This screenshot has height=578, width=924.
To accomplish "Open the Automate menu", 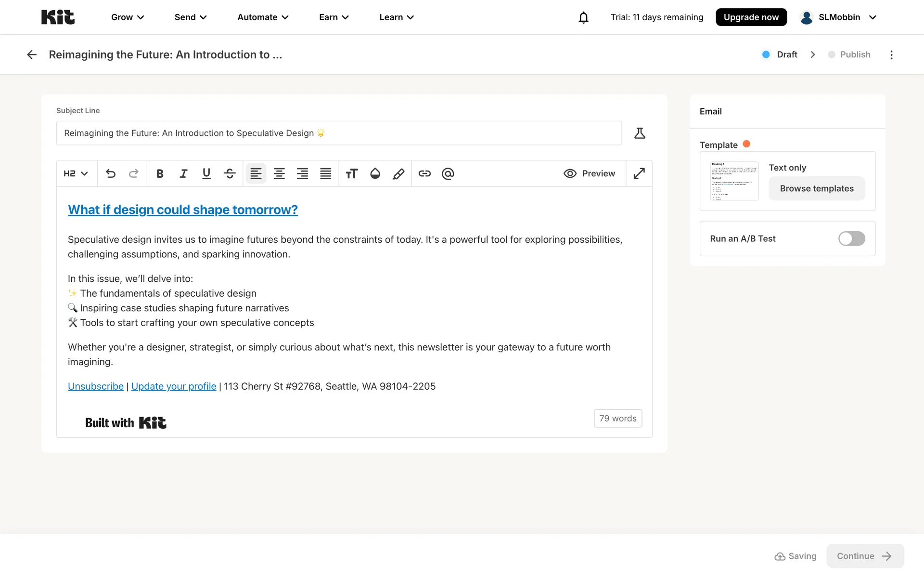I will 263,17.
